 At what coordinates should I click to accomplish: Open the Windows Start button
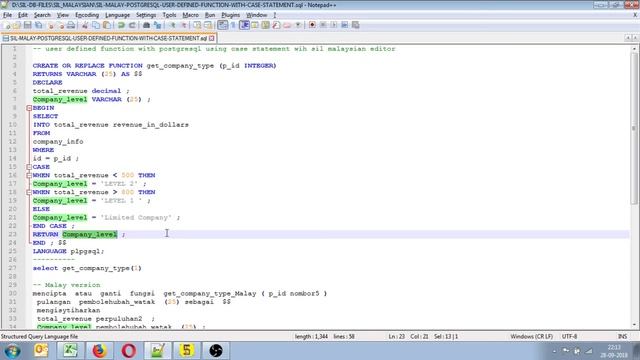pos(12,351)
